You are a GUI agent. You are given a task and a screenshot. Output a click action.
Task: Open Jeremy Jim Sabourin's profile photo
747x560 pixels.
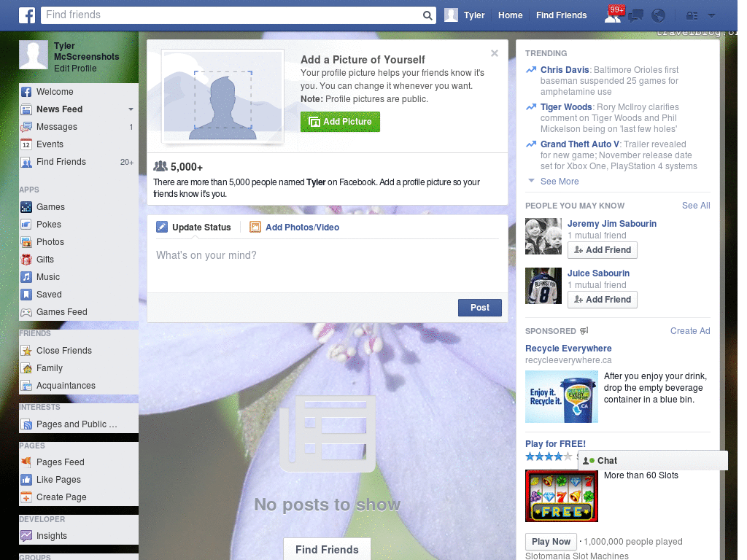(x=543, y=236)
